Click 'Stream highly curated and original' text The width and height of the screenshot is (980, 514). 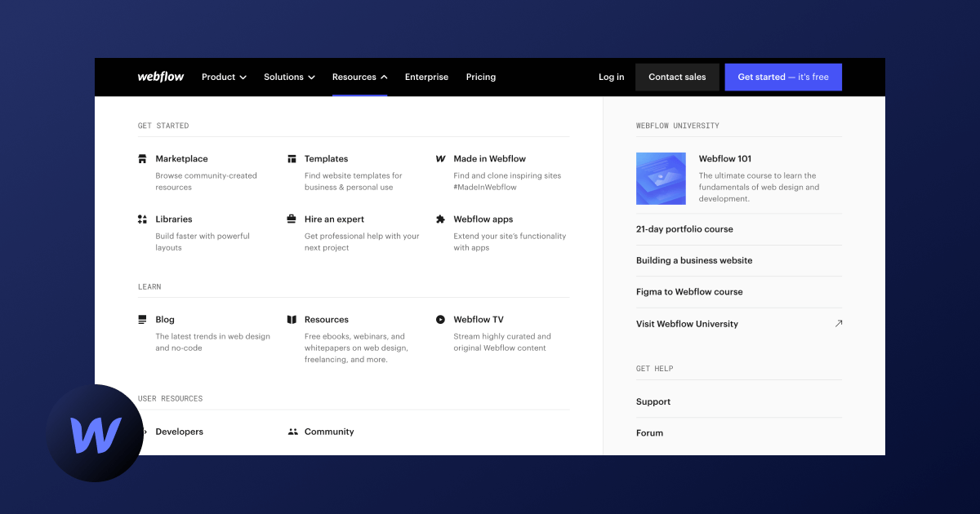[x=502, y=342]
